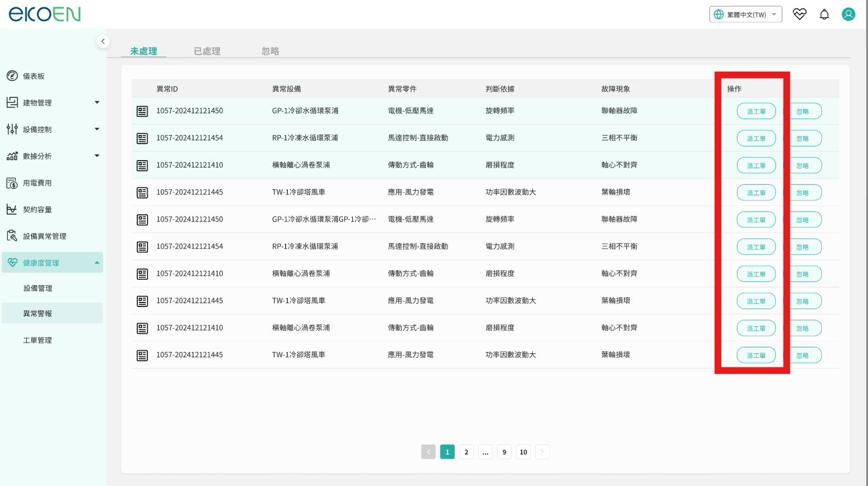Click the heart health icon in header
The image size is (868, 486).
(x=800, y=14)
